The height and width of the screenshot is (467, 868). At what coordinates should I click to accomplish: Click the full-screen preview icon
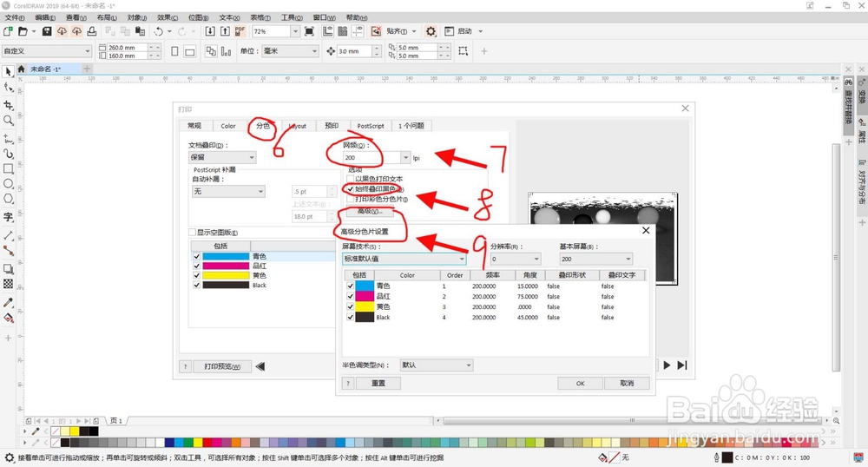point(310,31)
